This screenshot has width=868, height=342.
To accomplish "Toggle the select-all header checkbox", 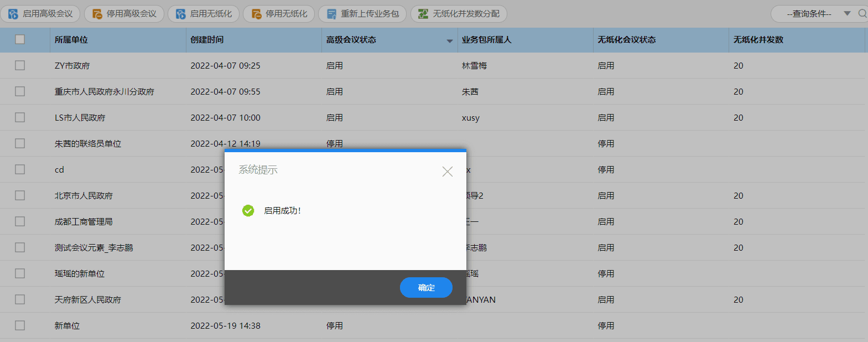I will coord(20,39).
